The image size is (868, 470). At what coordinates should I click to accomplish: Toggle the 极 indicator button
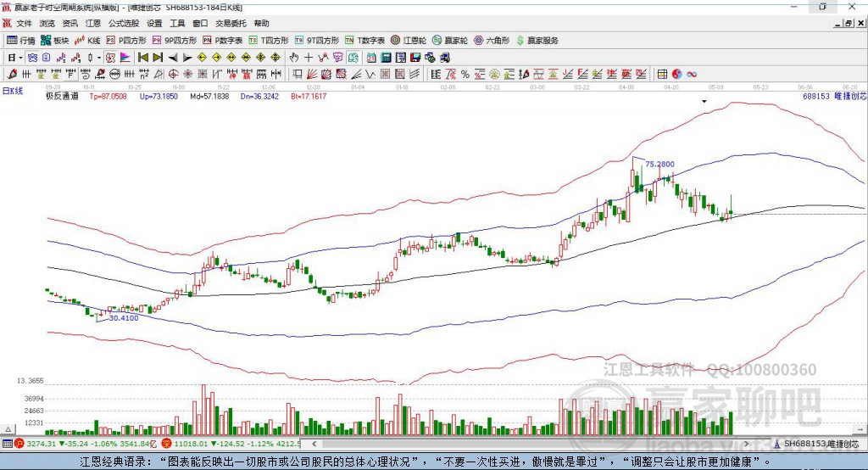pos(111,57)
